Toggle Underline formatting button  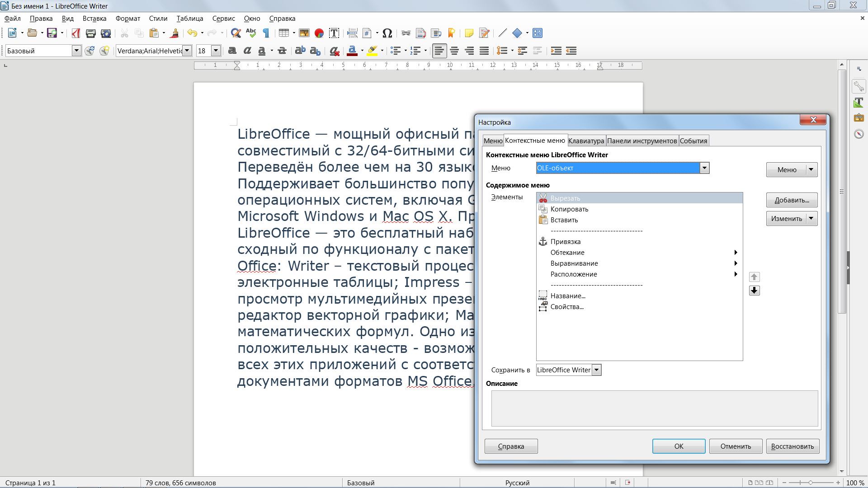coord(262,51)
